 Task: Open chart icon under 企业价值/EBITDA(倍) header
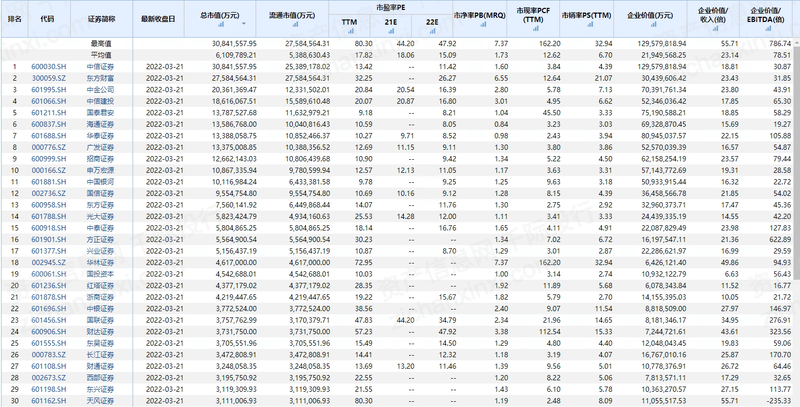(x=767, y=29)
